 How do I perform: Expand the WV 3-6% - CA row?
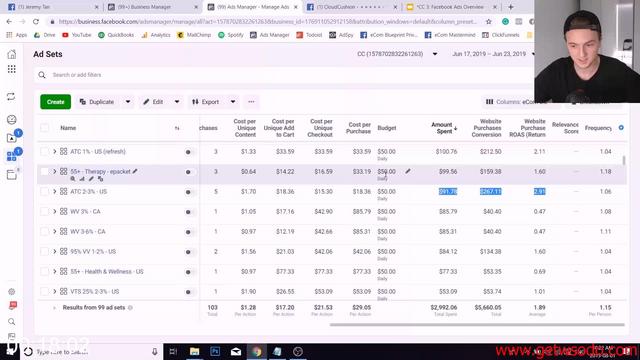pyautogui.click(x=55, y=231)
